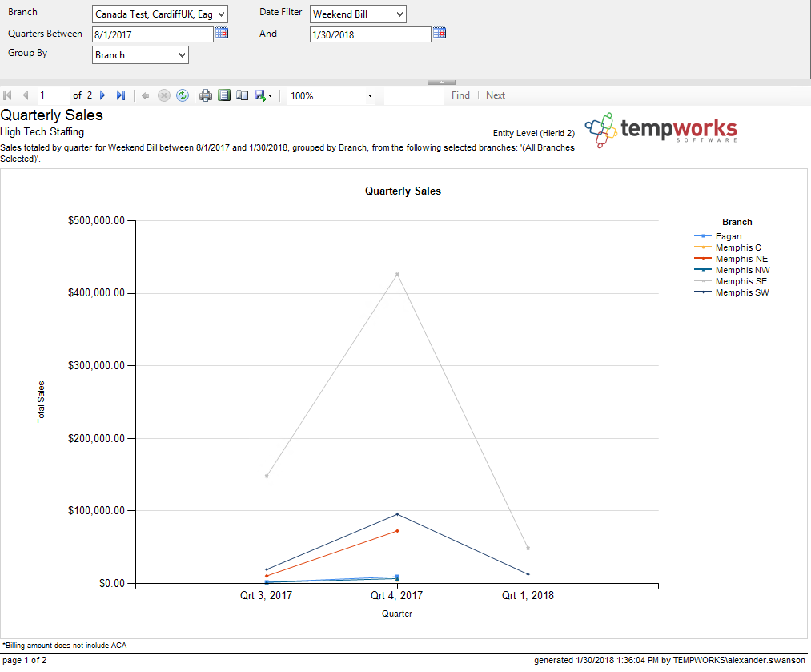Click the Memphis SE peak data point

(397, 274)
